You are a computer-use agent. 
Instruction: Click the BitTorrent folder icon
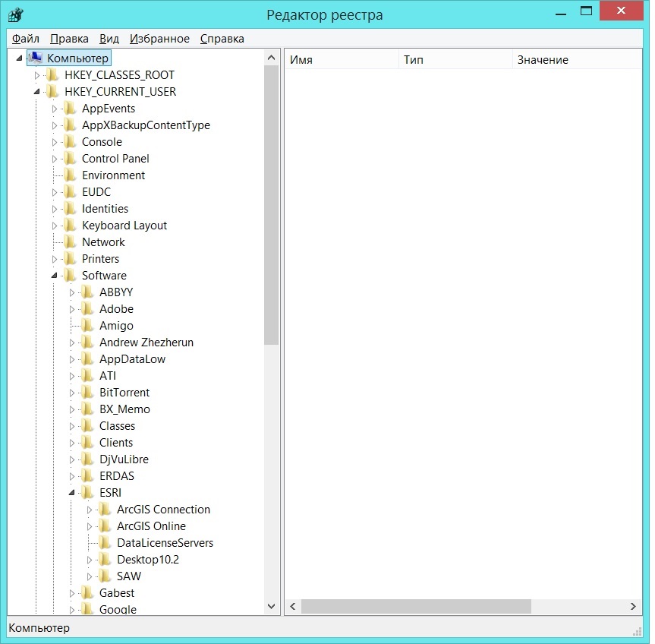tap(88, 393)
